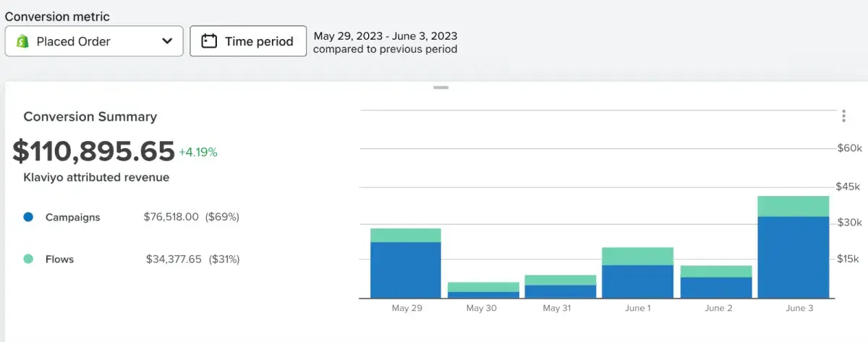Toggle the Flows series legend label

click(x=59, y=259)
